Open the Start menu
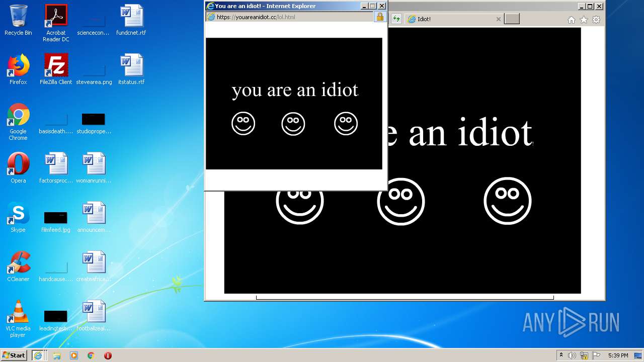The height and width of the screenshot is (362, 644). pyautogui.click(x=14, y=355)
